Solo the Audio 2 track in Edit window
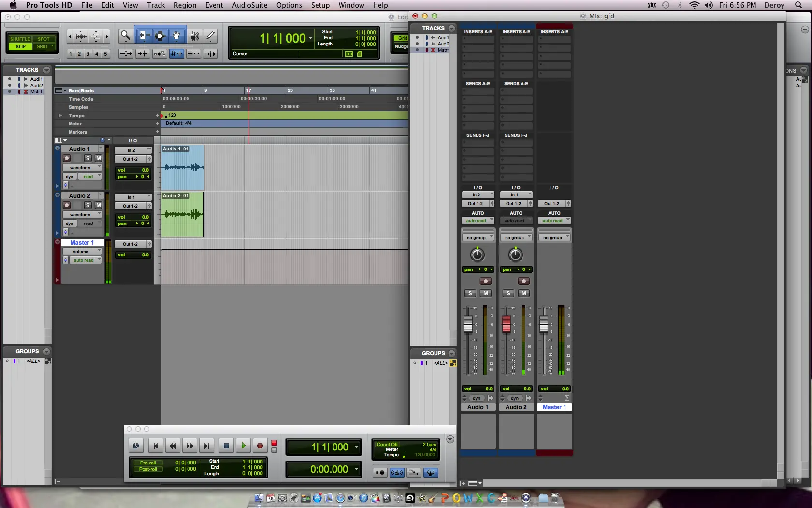This screenshot has height=508, width=812. click(x=87, y=205)
